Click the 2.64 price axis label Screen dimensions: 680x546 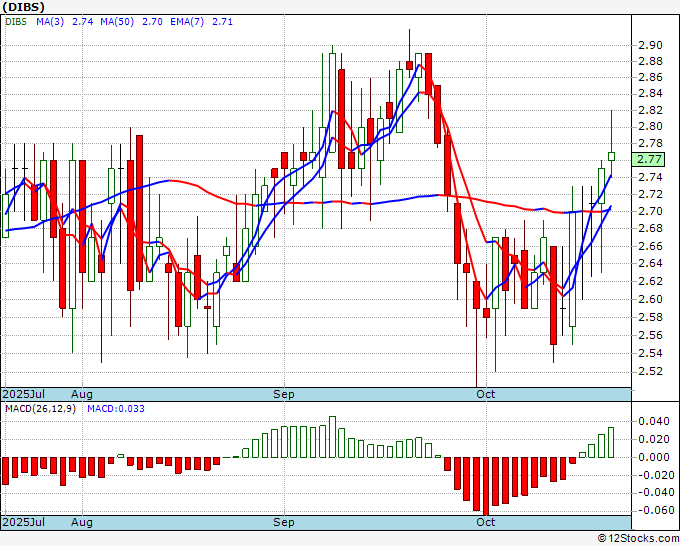coord(651,263)
